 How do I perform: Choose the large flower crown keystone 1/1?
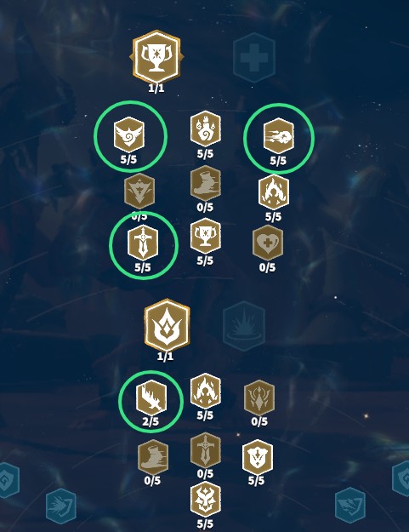click(x=167, y=325)
